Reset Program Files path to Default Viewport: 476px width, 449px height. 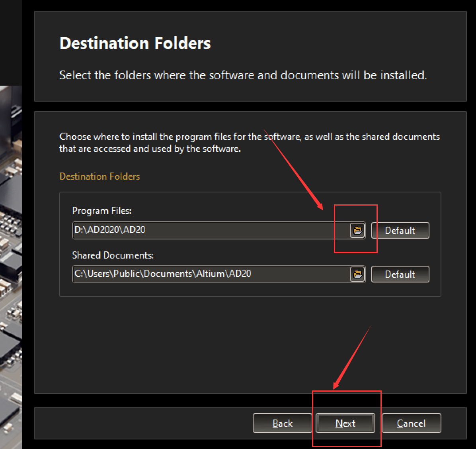(400, 230)
